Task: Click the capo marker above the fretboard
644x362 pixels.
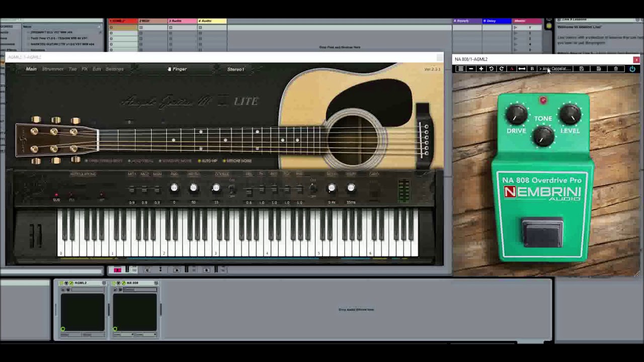Action: (129, 122)
